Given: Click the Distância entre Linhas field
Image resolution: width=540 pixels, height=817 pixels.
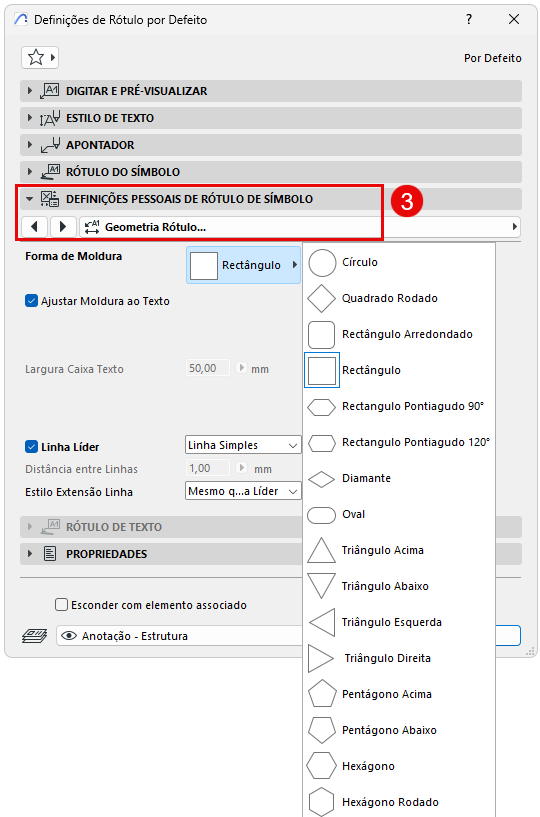Looking at the screenshot, I should click(208, 468).
